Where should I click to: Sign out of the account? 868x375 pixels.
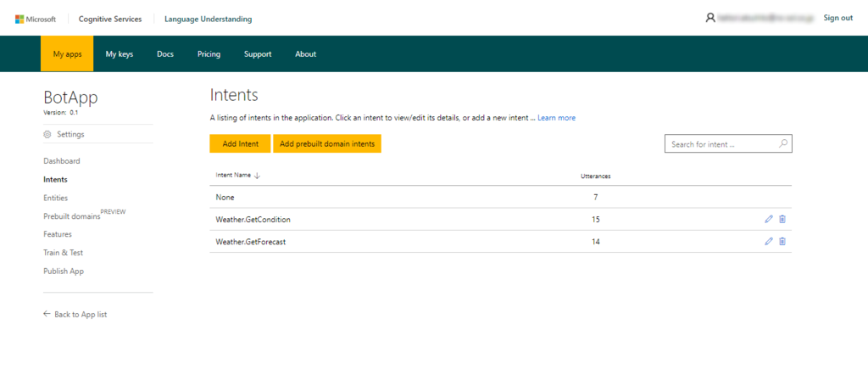click(838, 18)
